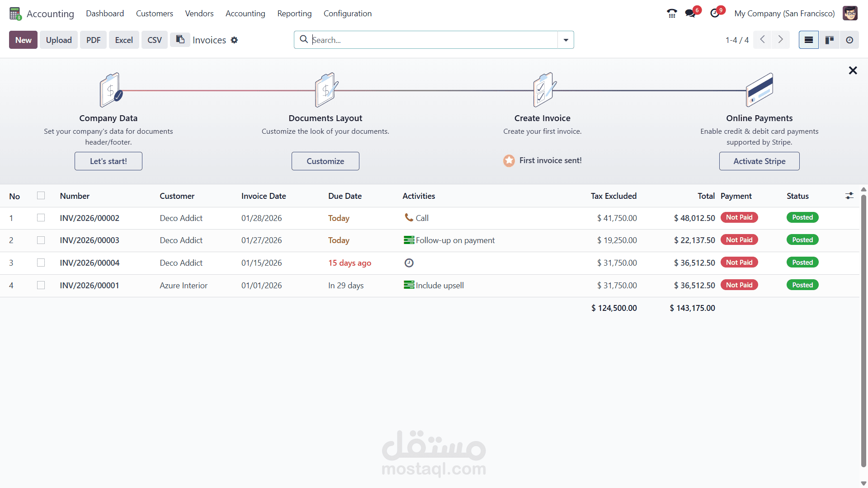Tick the checkbox for INV/2026/00002
This screenshot has height=488, width=868.
coord(41,218)
